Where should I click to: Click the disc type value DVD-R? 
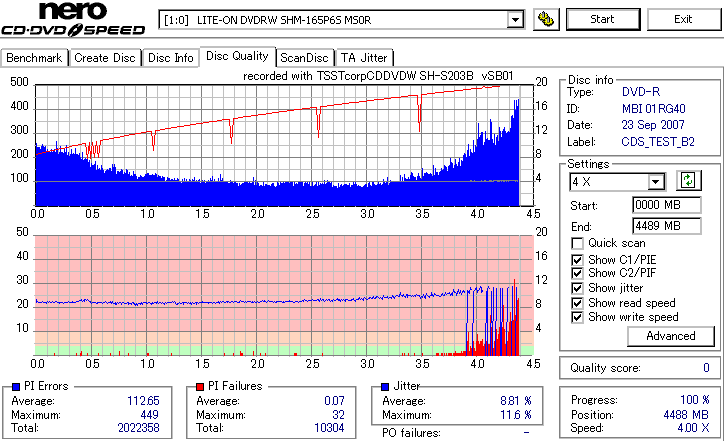pos(641,92)
